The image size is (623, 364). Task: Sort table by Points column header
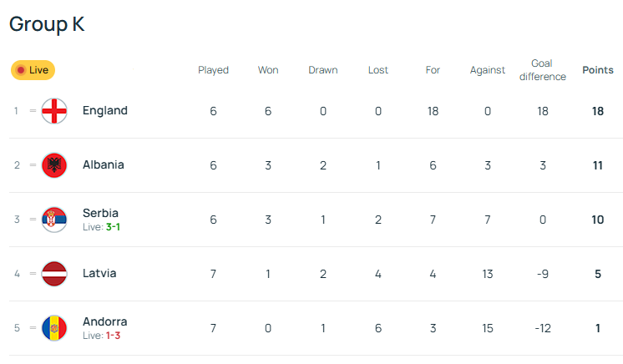coord(597,71)
